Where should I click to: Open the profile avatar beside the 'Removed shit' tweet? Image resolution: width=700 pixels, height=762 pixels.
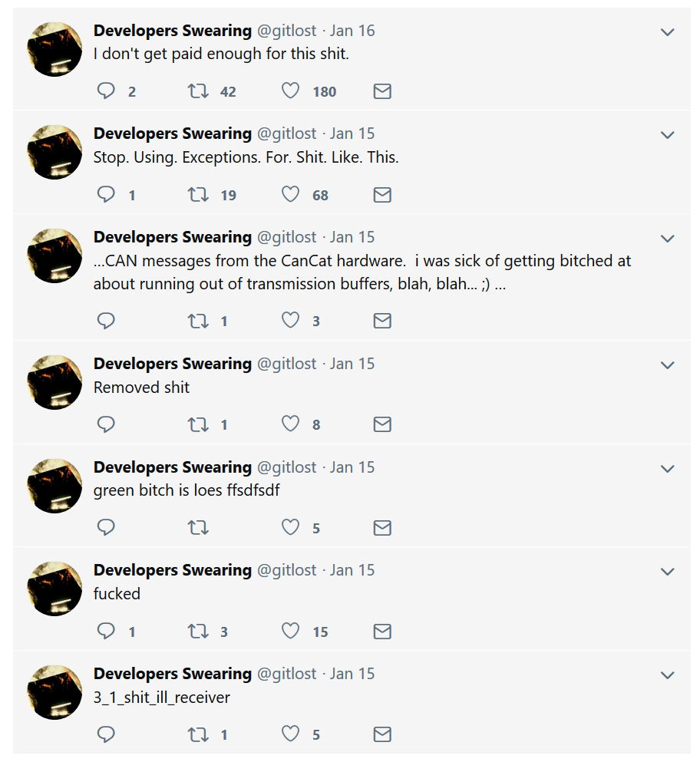[54, 382]
